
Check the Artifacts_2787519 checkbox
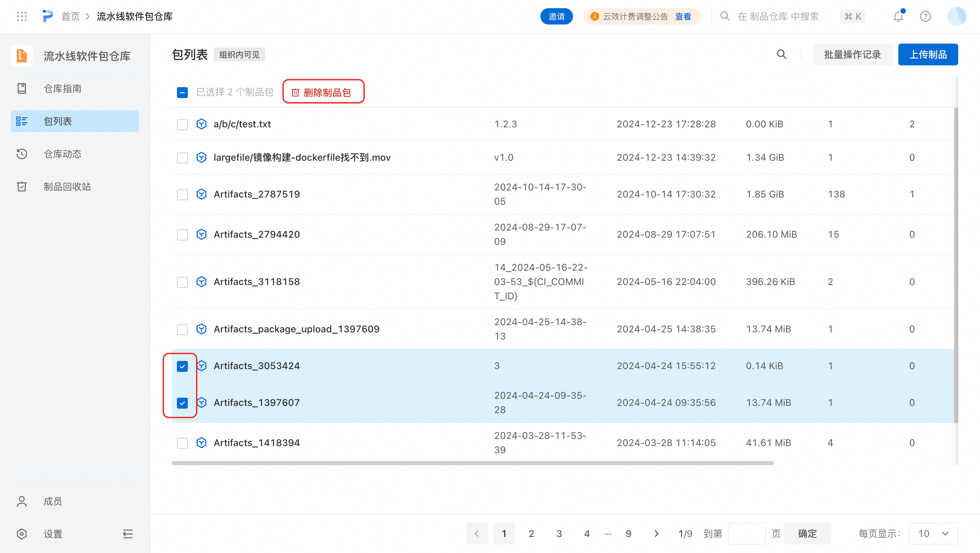(x=182, y=194)
